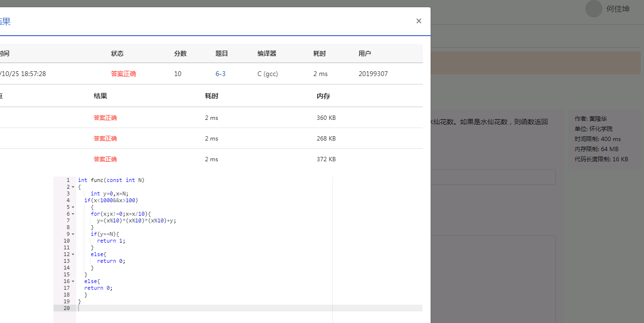644x323 pixels.
Task: Select the compiler value C (gcc)
Action: pos(268,74)
